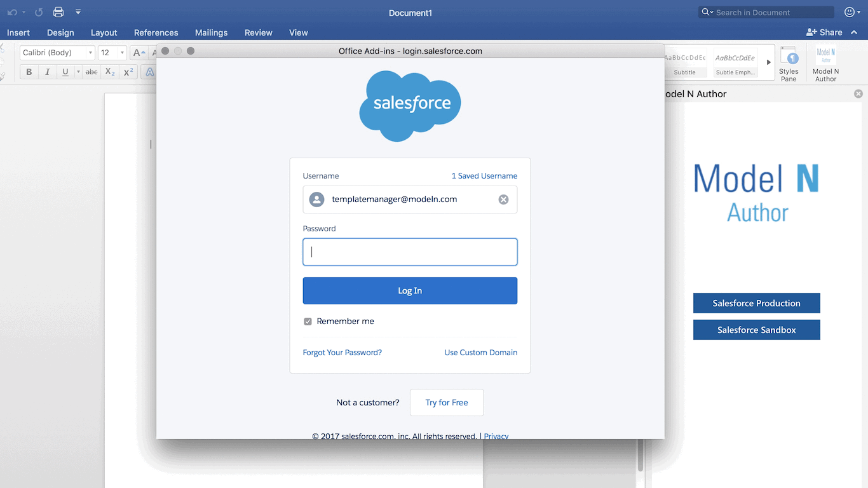This screenshot has height=488, width=868.
Task: Expand the styles gallery arrow
Action: (x=768, y=62)
